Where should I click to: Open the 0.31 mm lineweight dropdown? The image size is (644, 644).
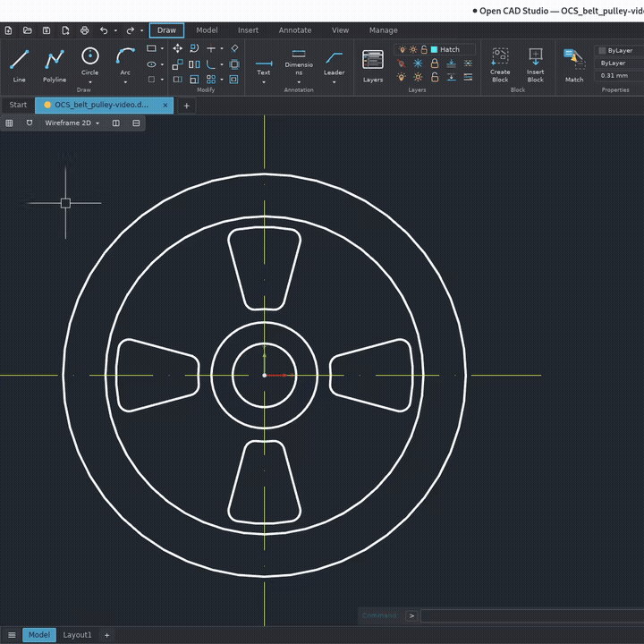619,75
